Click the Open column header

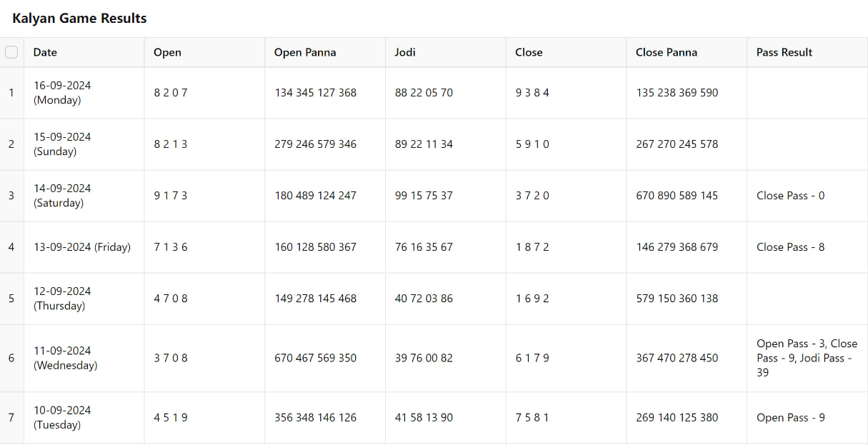(204, 52)
